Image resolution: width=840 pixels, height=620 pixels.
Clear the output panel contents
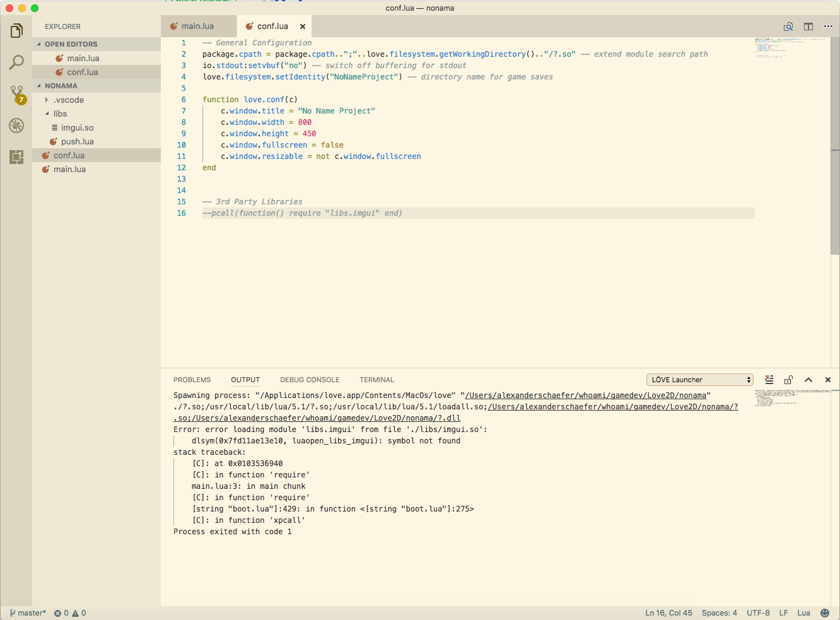[x=769, y=380]
